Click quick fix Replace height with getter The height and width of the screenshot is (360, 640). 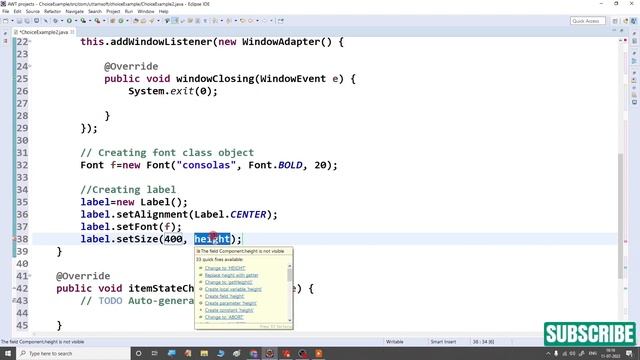231,275
